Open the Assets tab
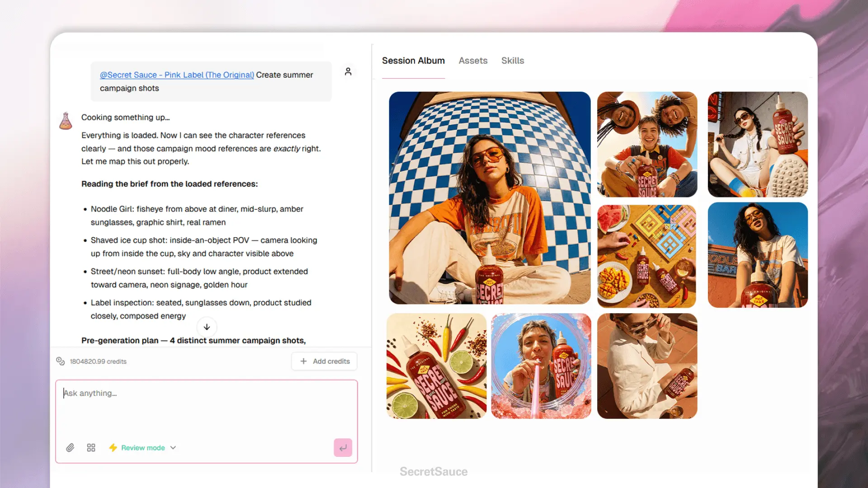This screenshot has width=868, height=488. coord(473,61)
